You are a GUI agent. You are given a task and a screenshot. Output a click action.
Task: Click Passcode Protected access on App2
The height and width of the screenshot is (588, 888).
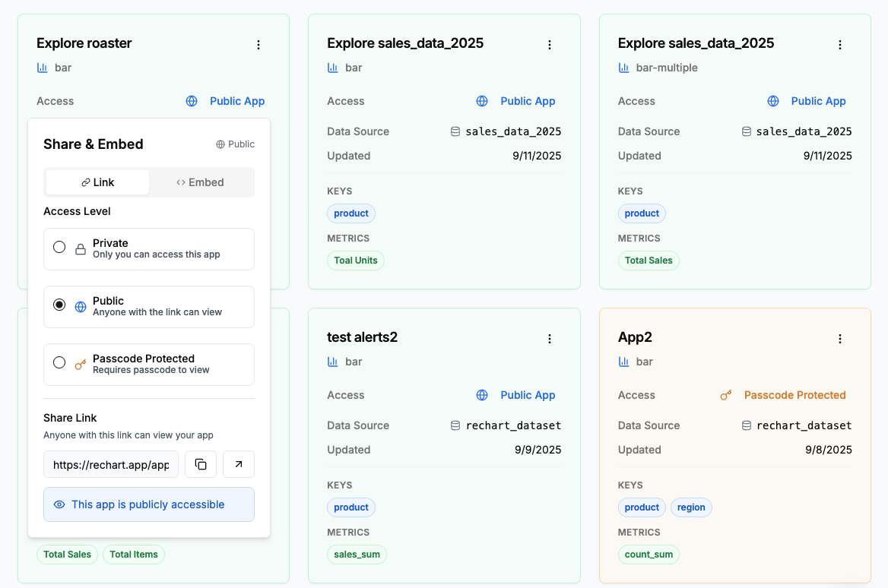click(794, 395)
